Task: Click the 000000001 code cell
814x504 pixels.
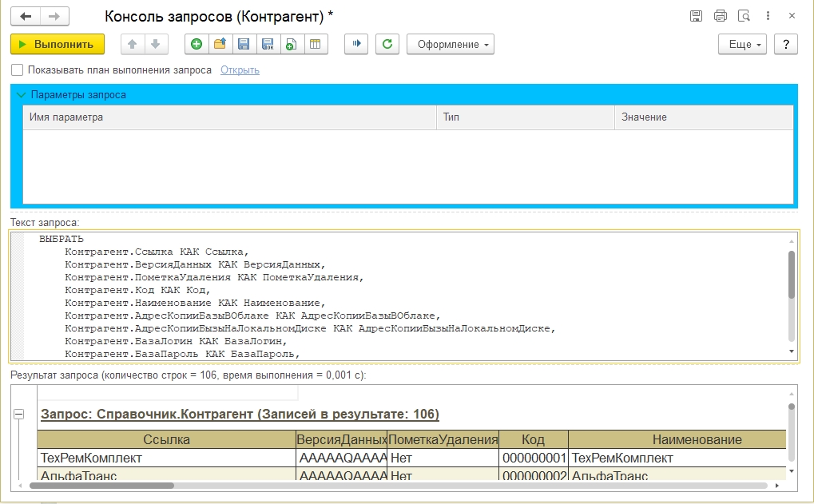Action: (x=534, y=458)
